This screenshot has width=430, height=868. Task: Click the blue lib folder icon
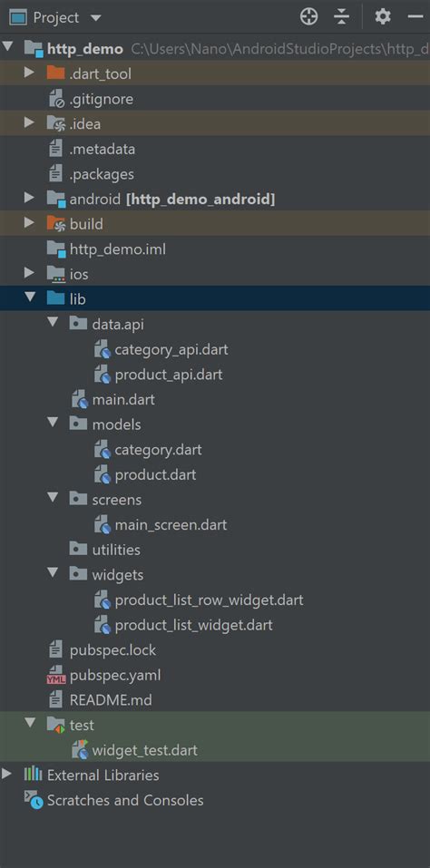(56, 298)
